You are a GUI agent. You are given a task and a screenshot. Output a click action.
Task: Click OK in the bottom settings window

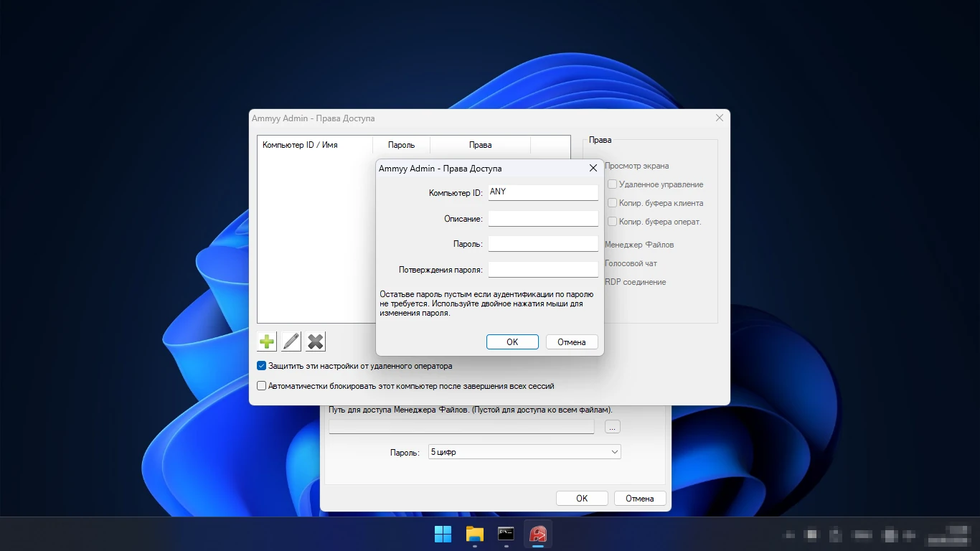pos(582,499)
